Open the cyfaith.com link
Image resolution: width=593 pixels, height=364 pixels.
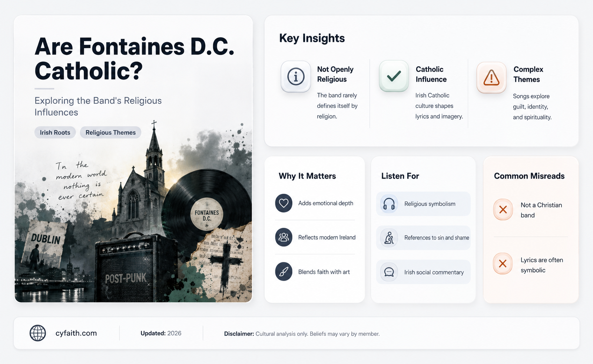click(x=76, y=333)
